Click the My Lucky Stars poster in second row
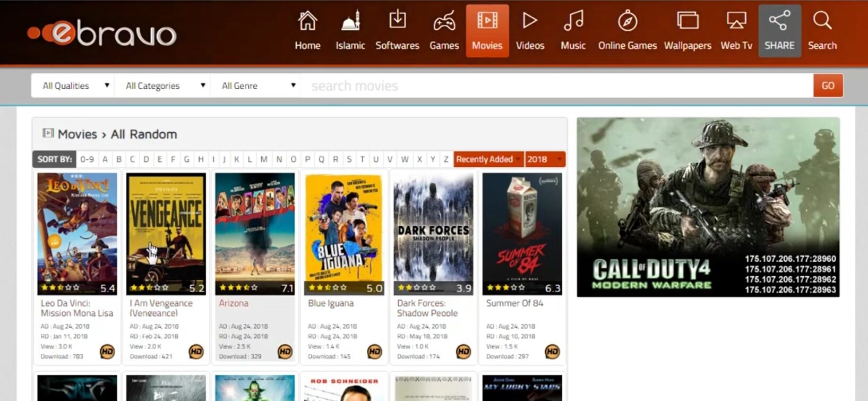868x401 pixels. pos(522,388)
